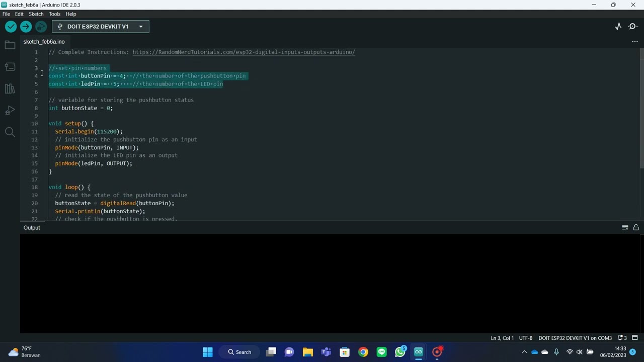Open the board selector dropdown

tap(101, 27)
